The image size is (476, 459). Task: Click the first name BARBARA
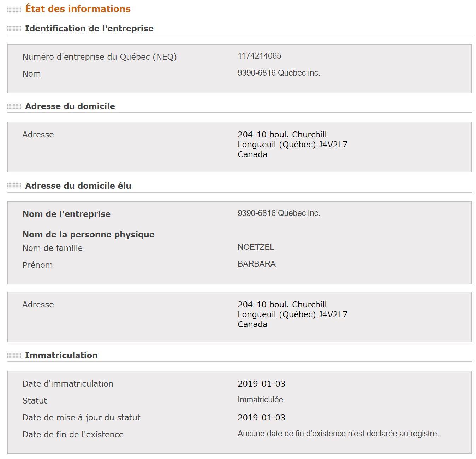tap(257, 264)
